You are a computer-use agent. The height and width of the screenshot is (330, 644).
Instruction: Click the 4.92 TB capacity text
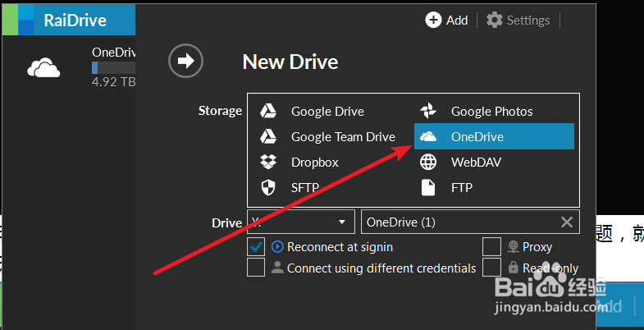pos(114,82)
